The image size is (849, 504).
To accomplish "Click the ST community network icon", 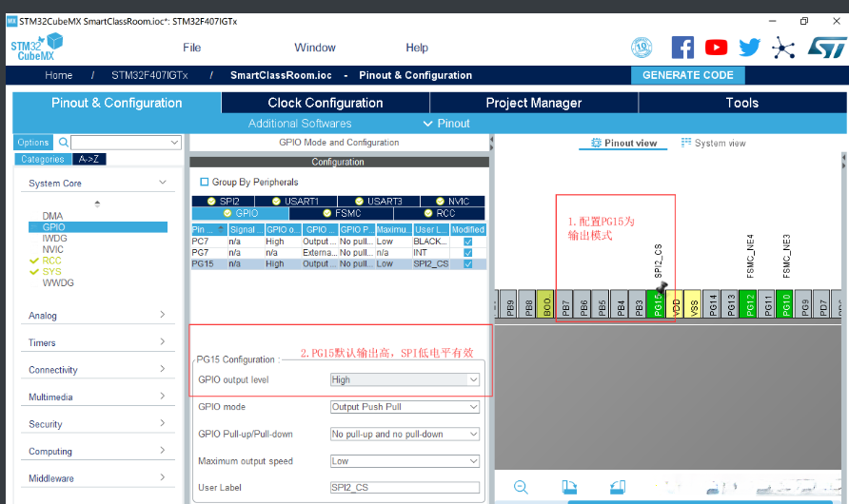I will pyautogui.click(x=783, y=48).
